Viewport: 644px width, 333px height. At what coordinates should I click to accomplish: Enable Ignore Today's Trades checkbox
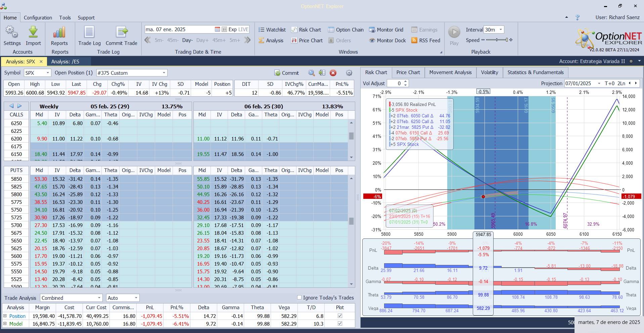click(x=299, y=297)
